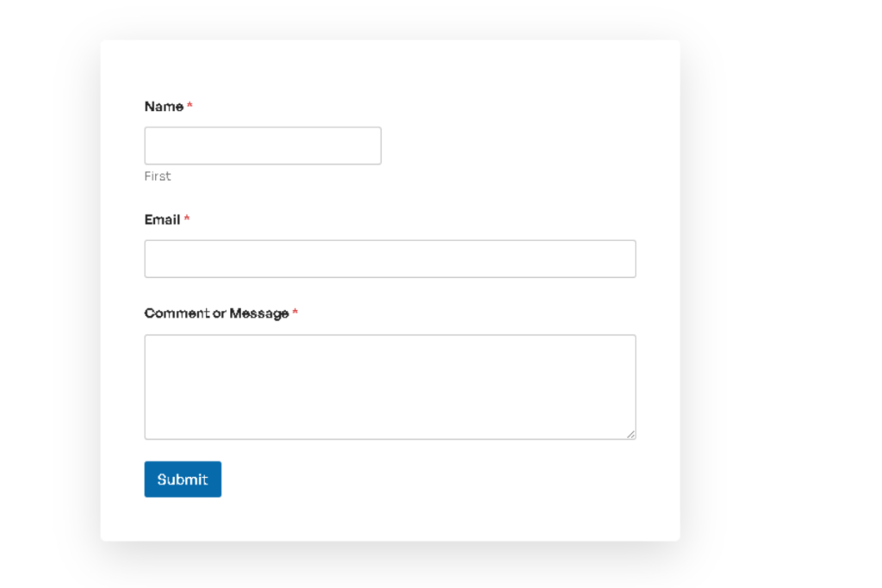The width and height of the screenshot is (882, 588).
Task: Click the textarea resize handle
Action: pyautogui.click(x=631, y=435)
